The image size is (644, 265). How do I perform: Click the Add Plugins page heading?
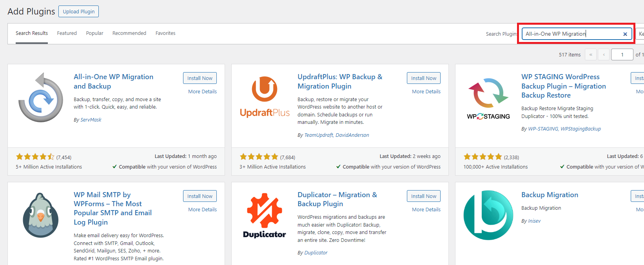pyautogui.click(x=31, y=11)
